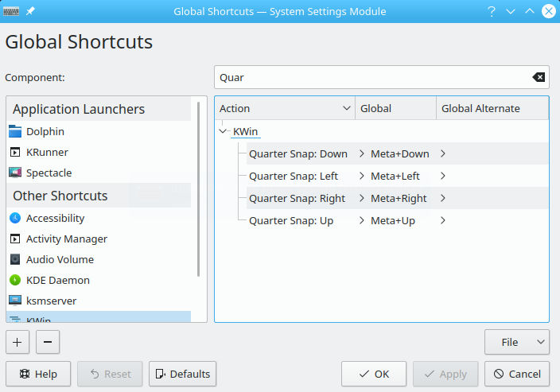Select Quarter Snap: Right action

[x=297, y=198]
